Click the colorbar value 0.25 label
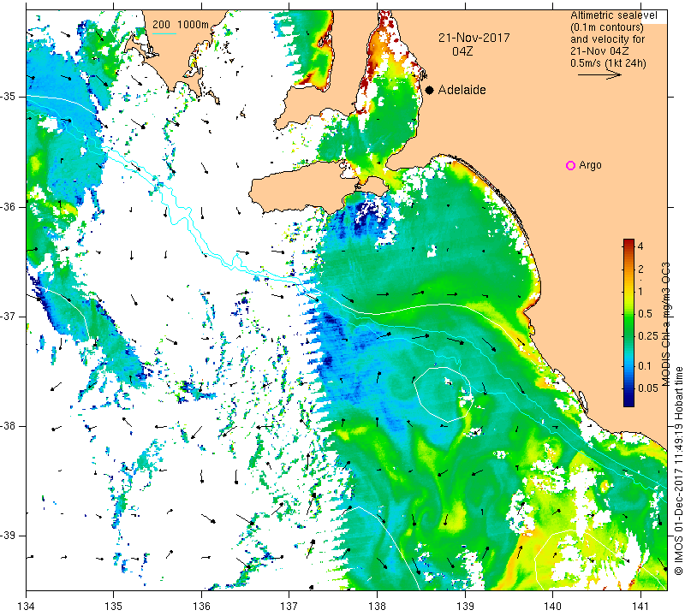The width and height of the screenshot is (685, 616). coord(648,335)
